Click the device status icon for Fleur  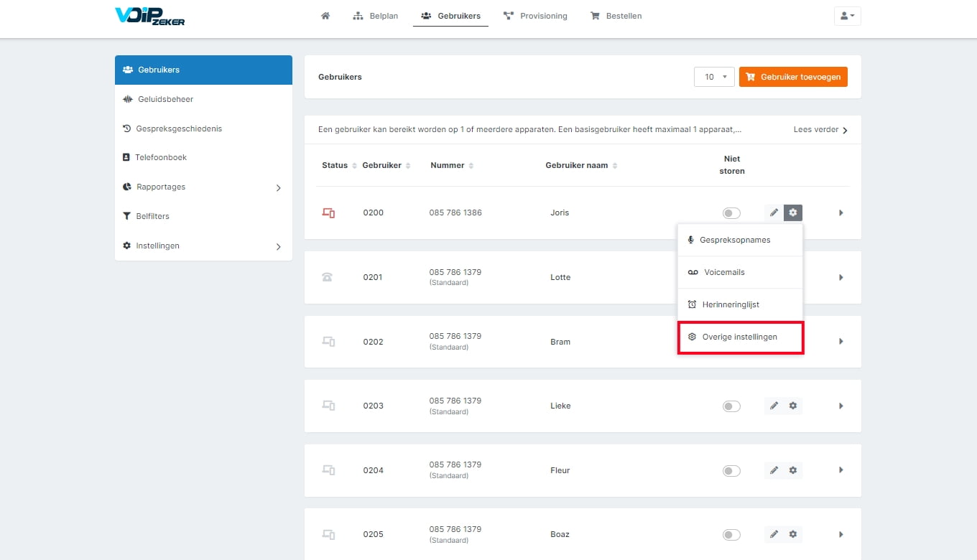pos(328,470)
